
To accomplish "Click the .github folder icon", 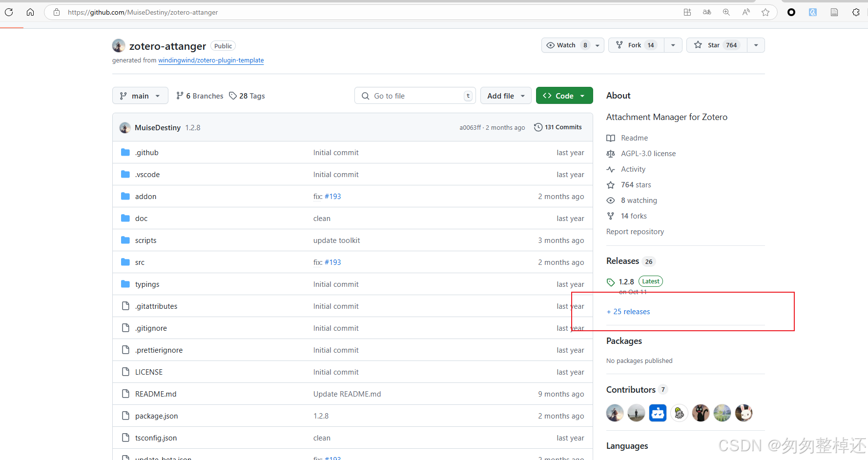I will (125, 152).
